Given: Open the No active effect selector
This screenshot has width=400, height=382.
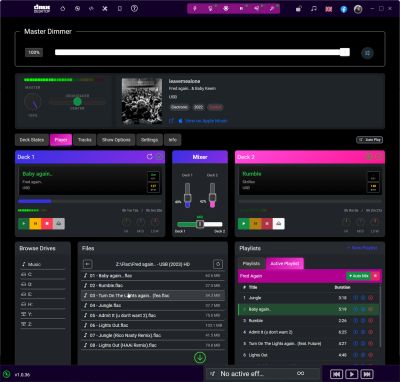Looking at the screenshot, I should coord(263,374).
